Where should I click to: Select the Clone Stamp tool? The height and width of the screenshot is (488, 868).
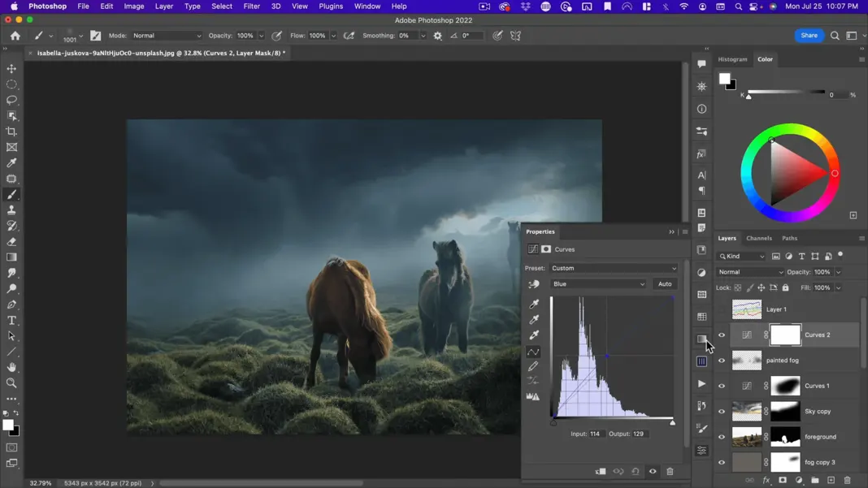[11, 210]
